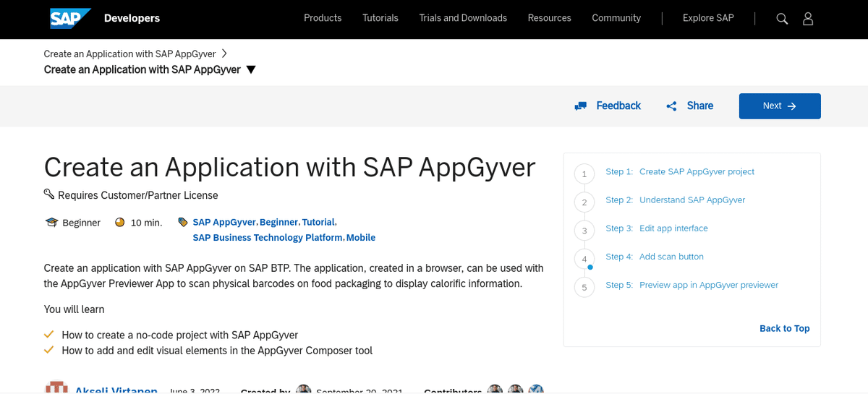Click the 'You will learn' text
The image size is (868, 394).
75,309
